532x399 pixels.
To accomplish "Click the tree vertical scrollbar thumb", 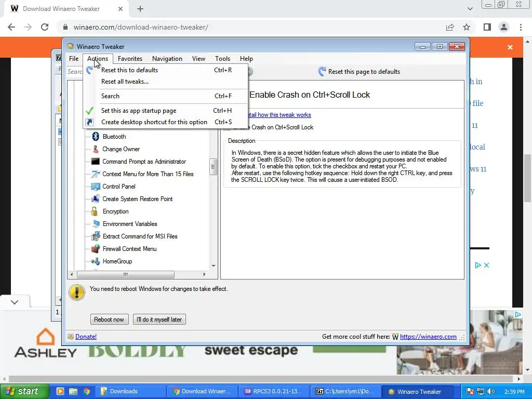I will coord(213,167).
